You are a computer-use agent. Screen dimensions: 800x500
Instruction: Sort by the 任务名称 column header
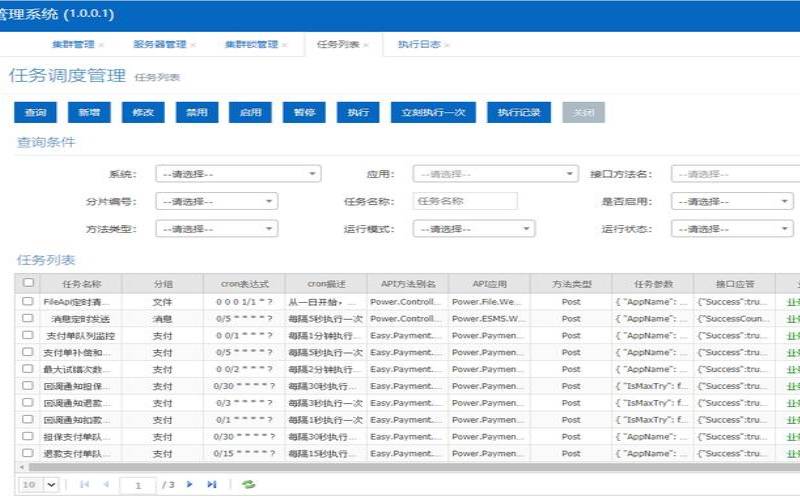pyautogui.click(x=81, y=284)
